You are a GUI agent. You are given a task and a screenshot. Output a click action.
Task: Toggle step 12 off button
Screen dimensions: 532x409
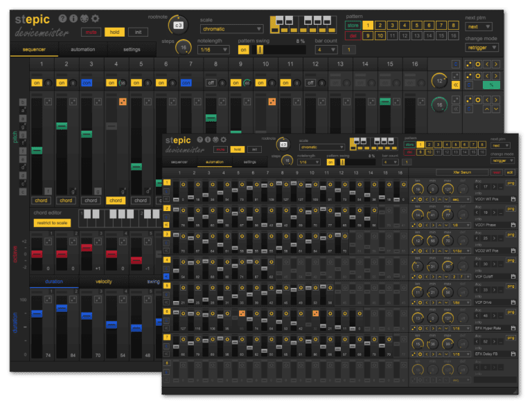[310, 82]
